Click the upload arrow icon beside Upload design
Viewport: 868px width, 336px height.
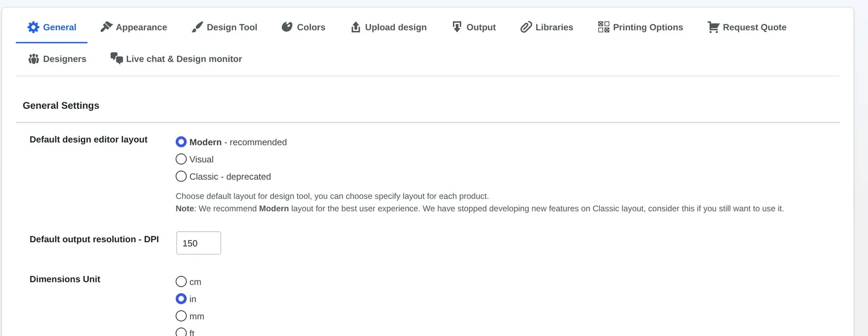point(356,27)
